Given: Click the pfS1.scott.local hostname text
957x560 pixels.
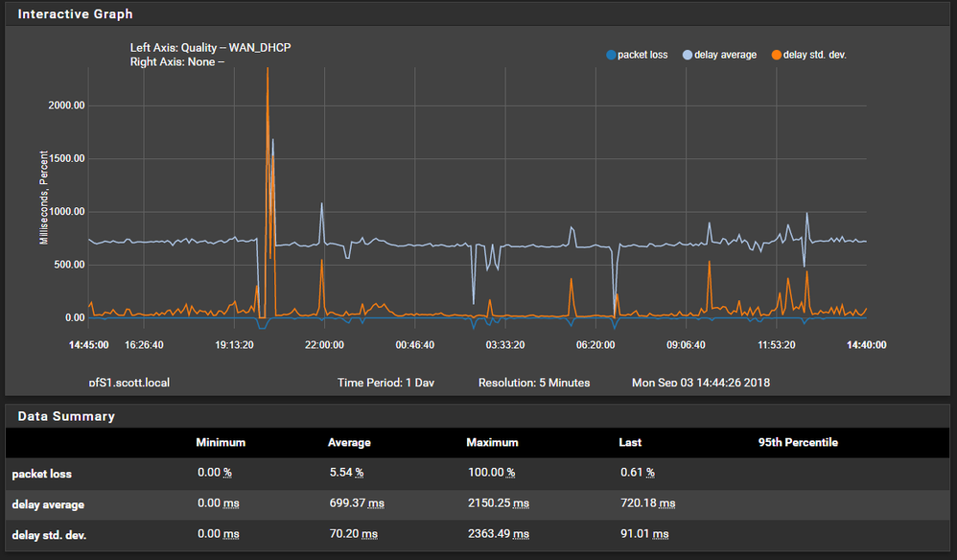Looking at the screenshot, I should pyautogui.click(x=128, y=383).
